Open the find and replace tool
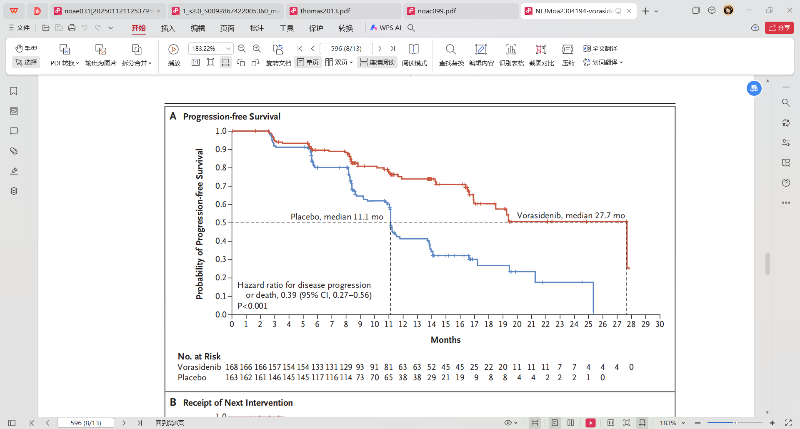 coord(451,55)
